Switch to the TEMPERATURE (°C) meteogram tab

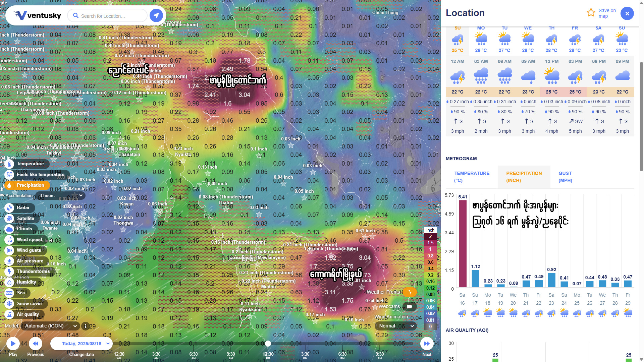472,177
